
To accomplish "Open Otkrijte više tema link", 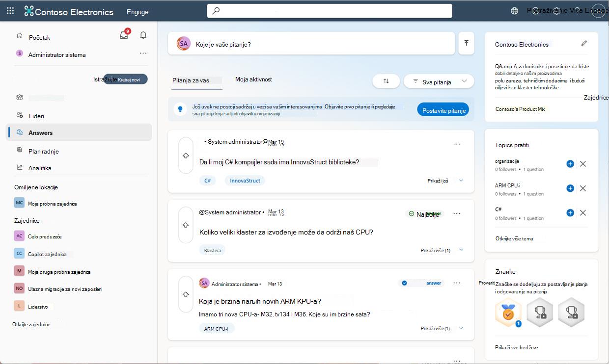I will 514,238.
